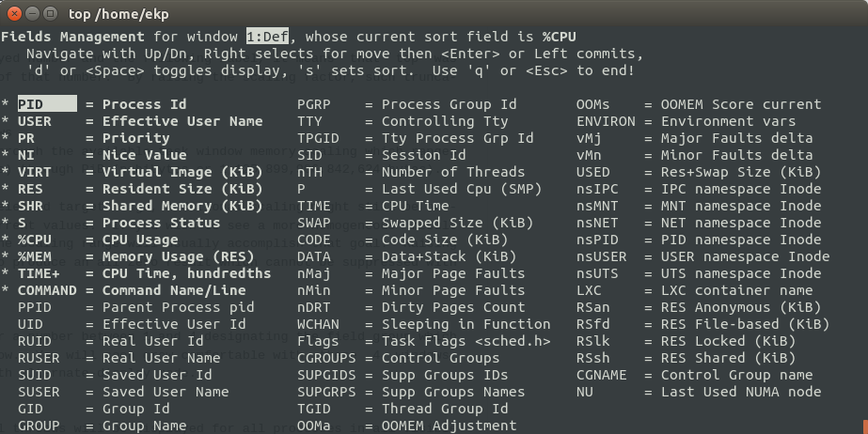Viewport: 868px width, 434px height.
Task: Select the highlighted PID field
Action: tap(47, 104)
